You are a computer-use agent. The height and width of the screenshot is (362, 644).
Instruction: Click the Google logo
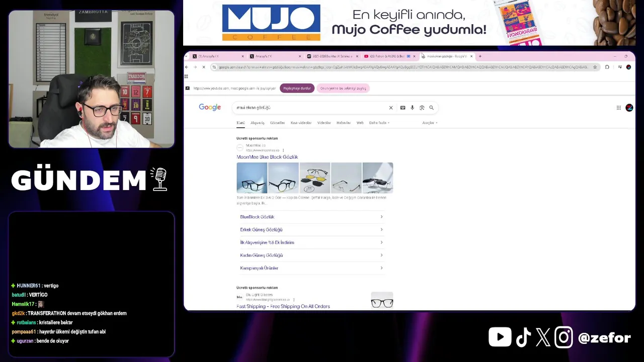pyautogui.click(x=210, y=107)
